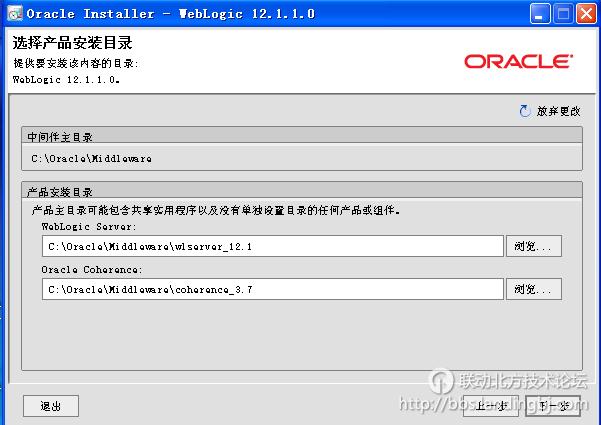Proceed with the 下一步 button
Screen dimensions: 601x425
click(x=553, y=406)
